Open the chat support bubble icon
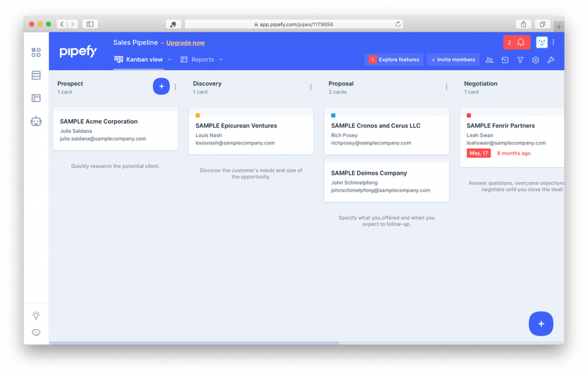This screenshot has width=588, height=376. pos(36,332)
